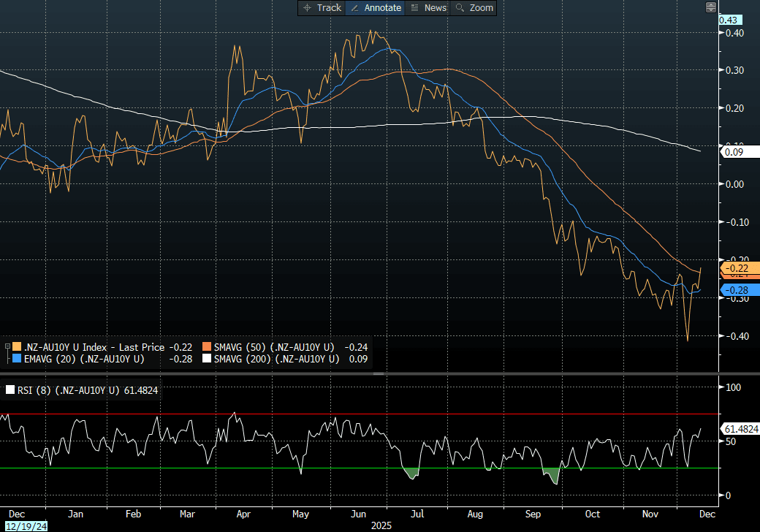760x532 pixels.
Task: Click the Zoom magnifier tool
Action: (x=474, y=7)
